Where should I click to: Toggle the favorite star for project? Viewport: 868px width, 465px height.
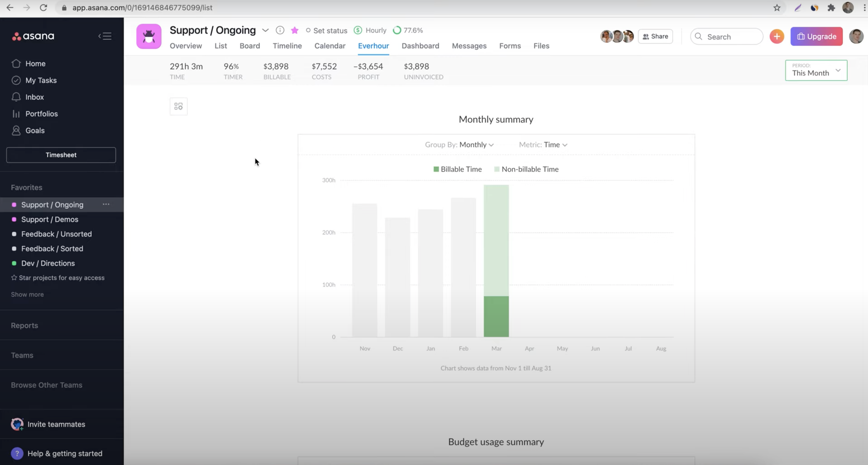coord(295,30)
